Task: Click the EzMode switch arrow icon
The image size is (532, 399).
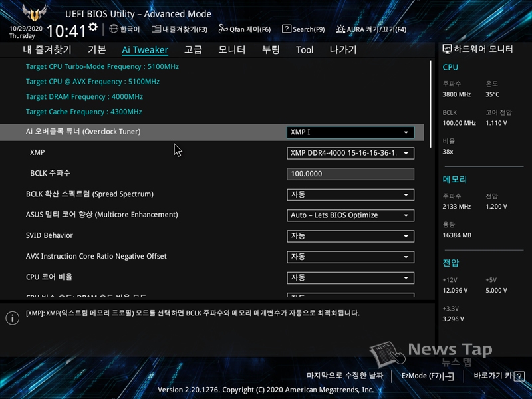Action: [449, 376]
